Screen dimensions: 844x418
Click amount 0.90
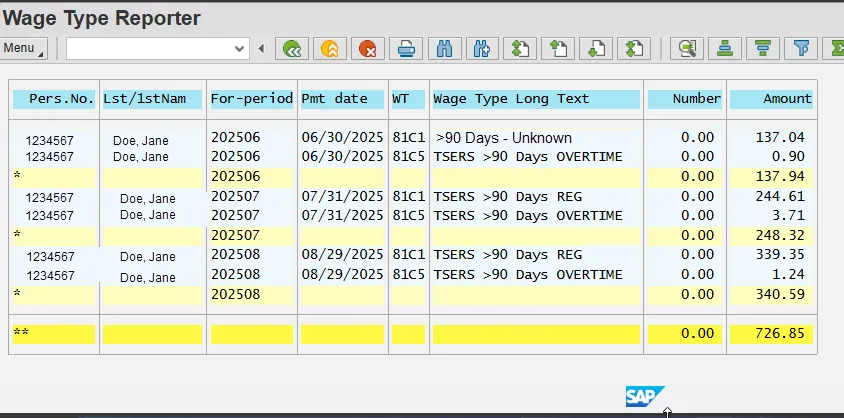pos(788,157)
